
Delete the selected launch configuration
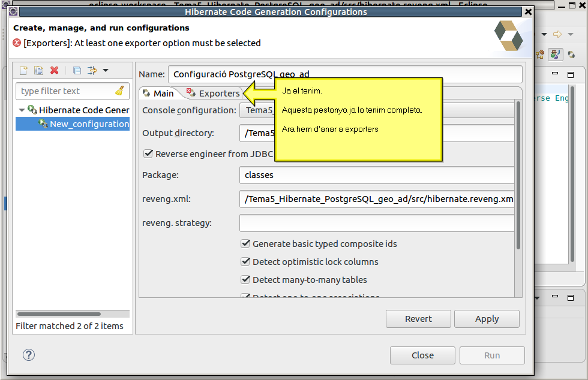[55, 70]
